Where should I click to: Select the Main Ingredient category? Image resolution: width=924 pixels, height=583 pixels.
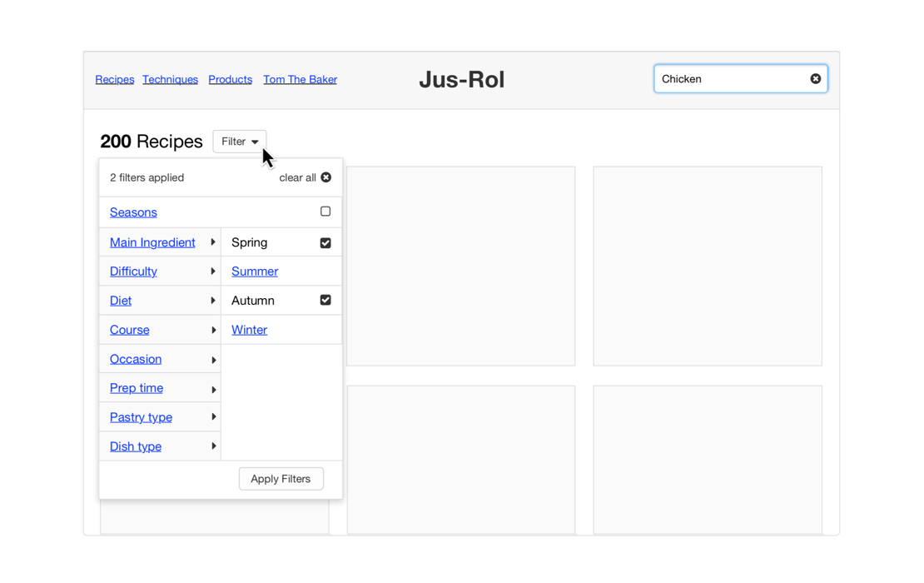coord(152,242)
